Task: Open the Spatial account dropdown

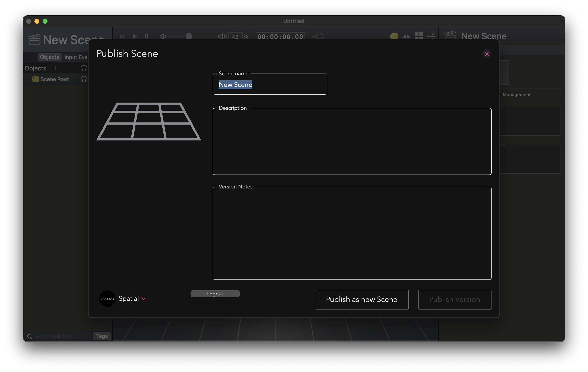Action: point(144,298)
